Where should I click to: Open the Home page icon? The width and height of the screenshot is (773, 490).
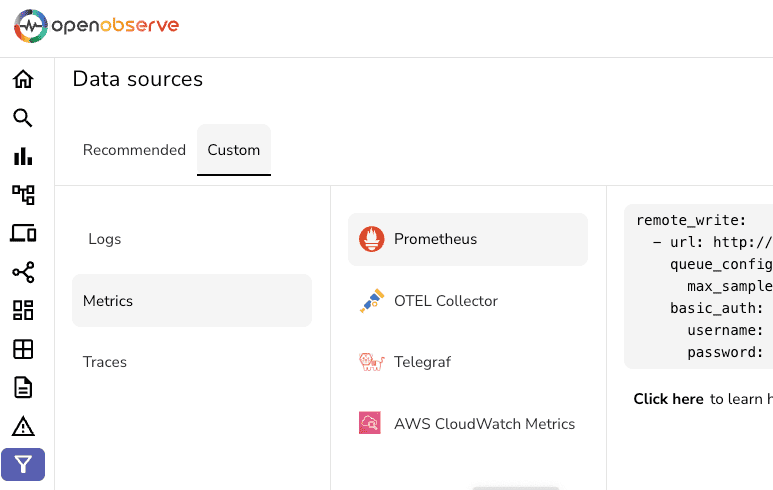point(23,79)
